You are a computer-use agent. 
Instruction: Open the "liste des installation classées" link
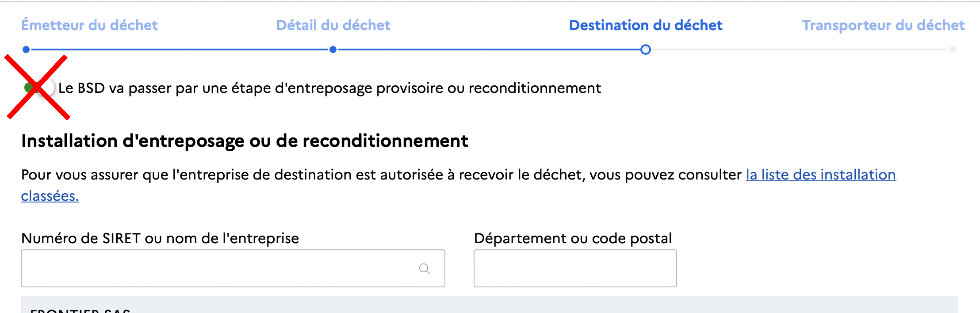point(820,175)
